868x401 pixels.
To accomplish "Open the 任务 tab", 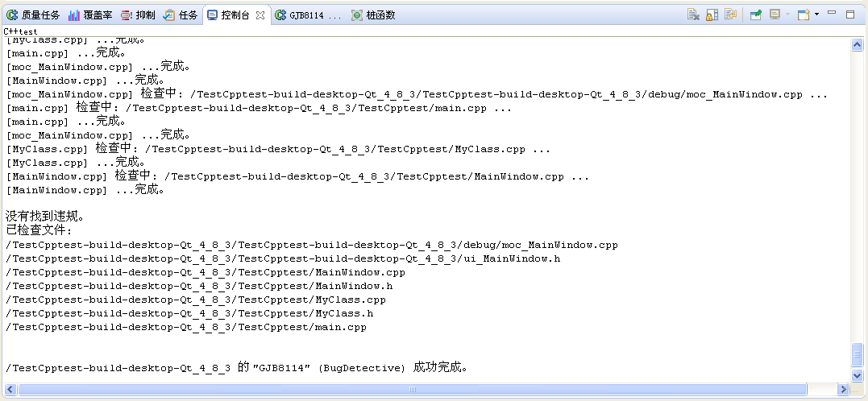I will 181,15.
